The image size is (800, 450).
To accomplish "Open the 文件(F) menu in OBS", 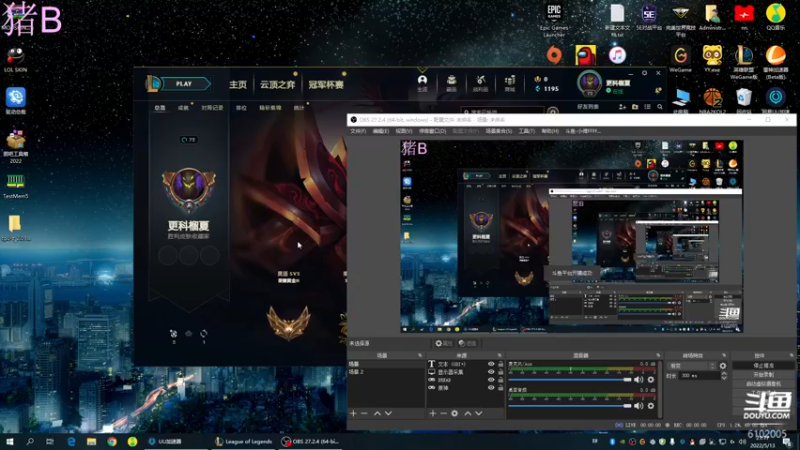I will pos(358,131).
